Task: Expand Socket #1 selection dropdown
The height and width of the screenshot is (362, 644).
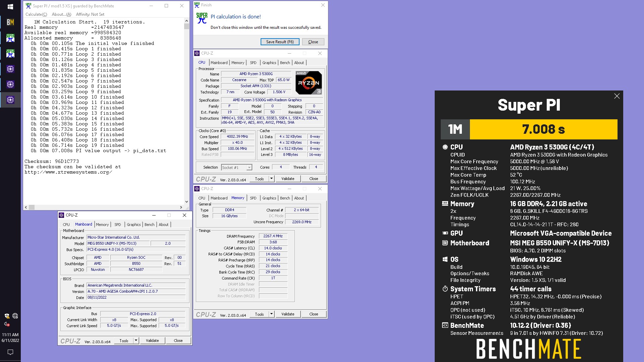Action: coord(249,168)
